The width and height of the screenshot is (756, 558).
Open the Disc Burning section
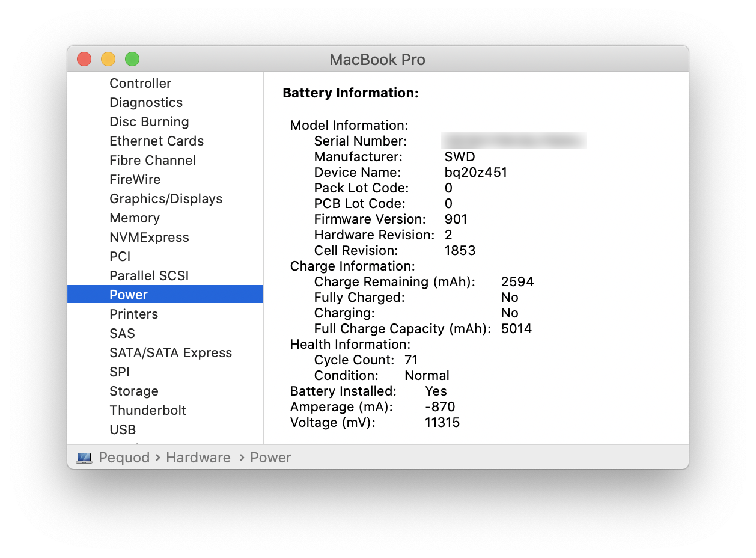pos(165,122)
